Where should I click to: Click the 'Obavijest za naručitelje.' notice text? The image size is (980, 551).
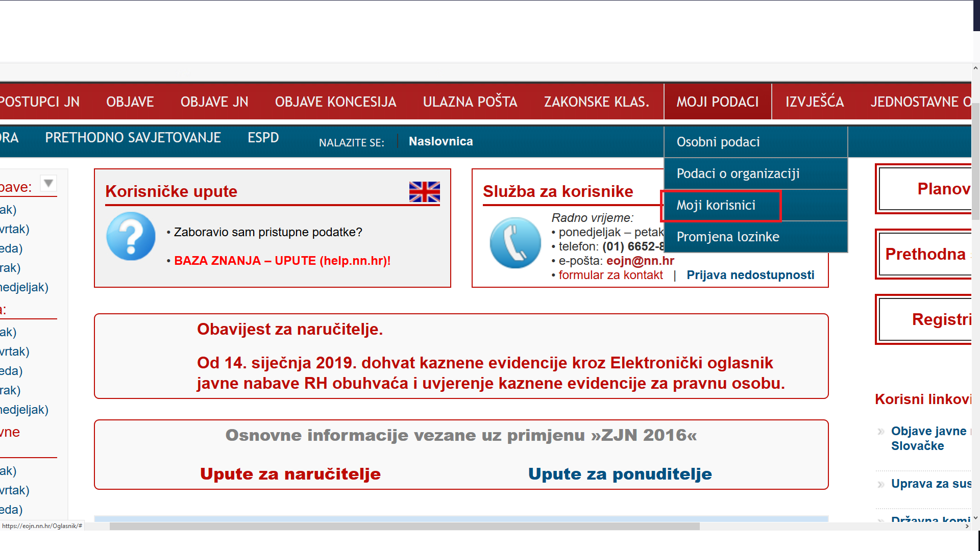click(x=290, y=329)
